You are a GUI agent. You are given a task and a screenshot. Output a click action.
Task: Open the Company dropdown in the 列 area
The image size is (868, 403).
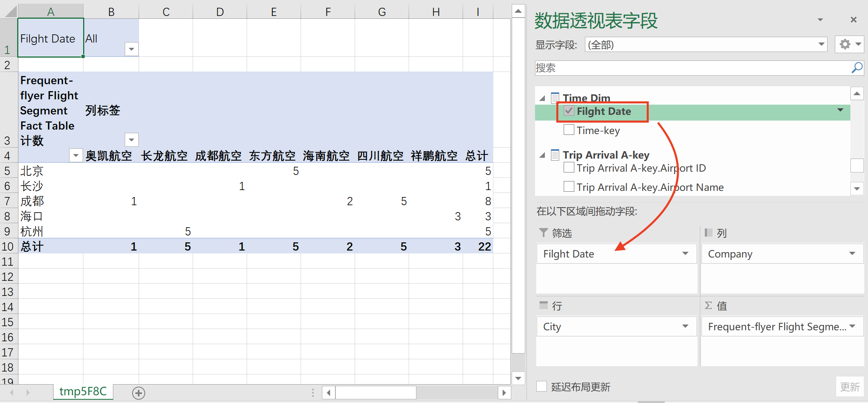852,253
